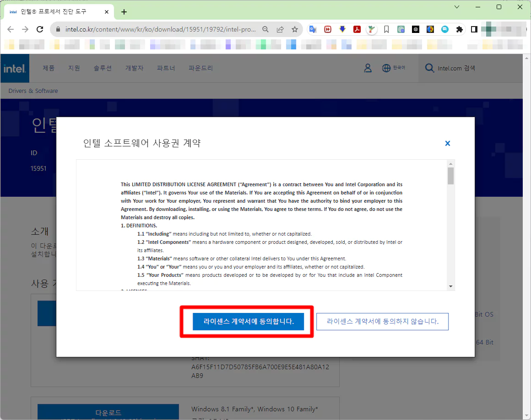531x420 pixels.
Task: Open the 파트너 menu
Action: [x=166, y=68]
